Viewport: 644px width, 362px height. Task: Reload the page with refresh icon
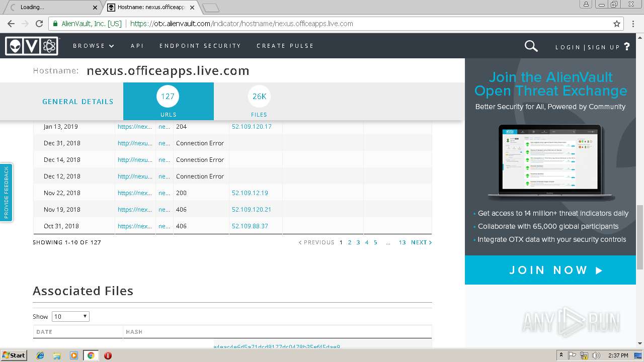pyautogui.click(x=39, y=24)
